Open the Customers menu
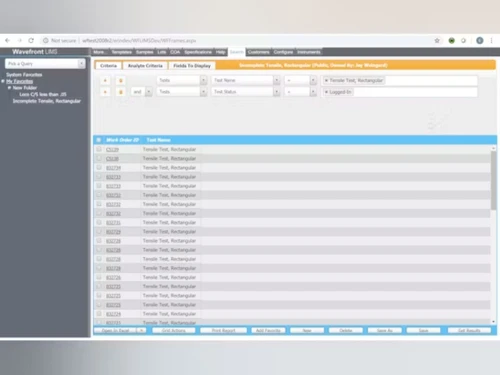Image resolution: width=500 pixels, height=375 pixels. click(259, 52)
